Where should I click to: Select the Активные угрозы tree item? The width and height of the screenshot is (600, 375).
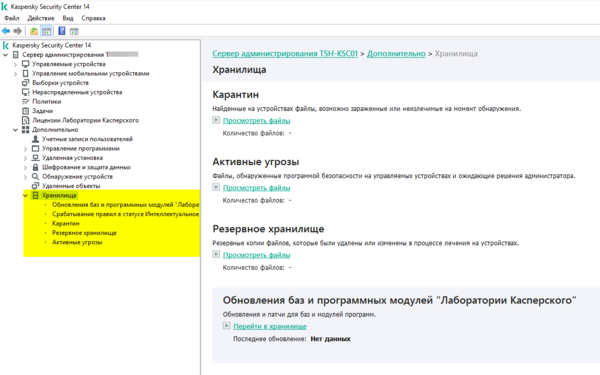(77, 242)
